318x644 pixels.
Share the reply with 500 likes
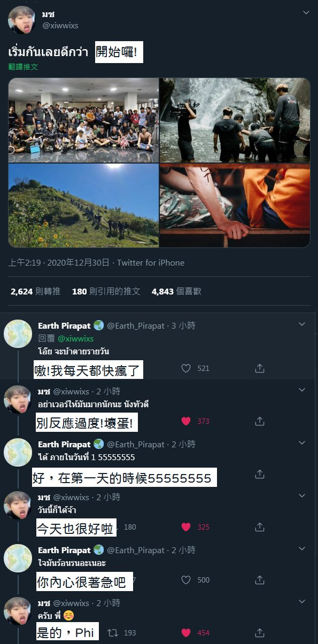point(260,580)
